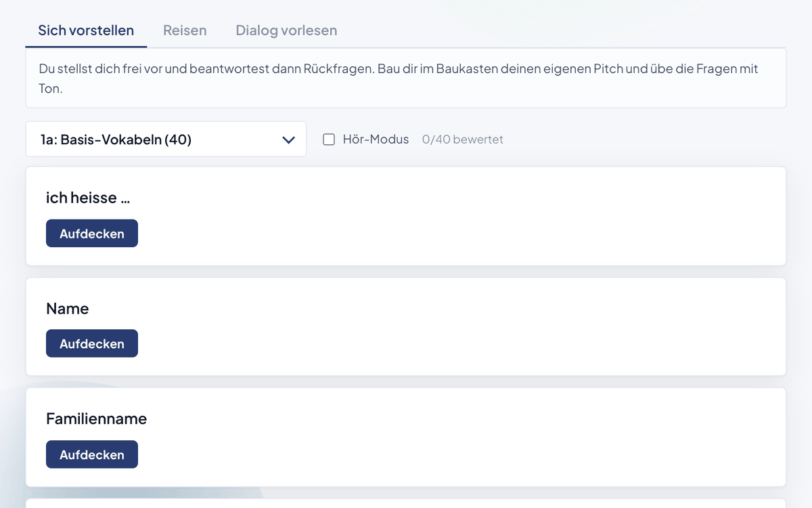Viewport: 812px width, 508px height.
Task: Click the description text starting "Du stellst dich frei vor"
Action: click(399, 79)
